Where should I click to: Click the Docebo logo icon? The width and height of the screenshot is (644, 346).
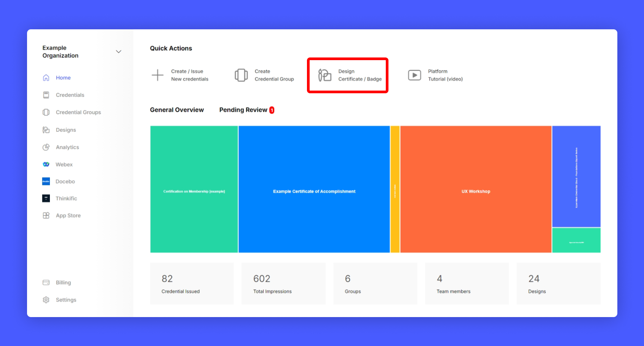pyautogui.click(x=46, y=182)
